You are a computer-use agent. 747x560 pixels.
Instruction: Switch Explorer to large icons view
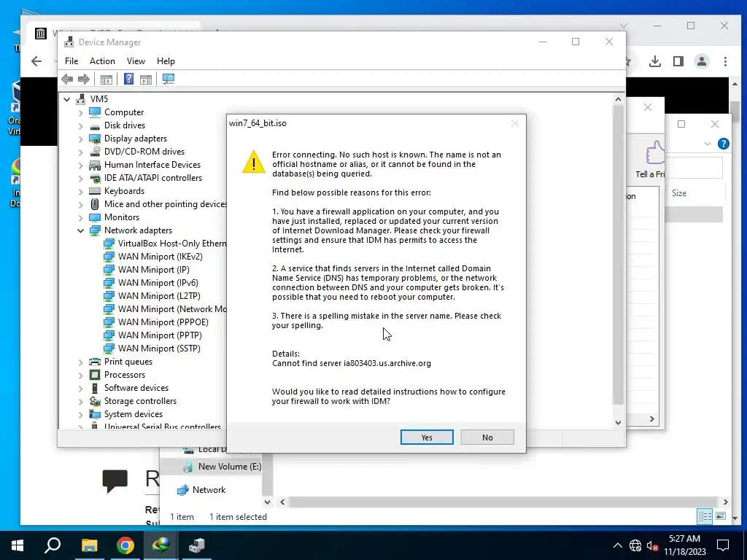point(721,517)
